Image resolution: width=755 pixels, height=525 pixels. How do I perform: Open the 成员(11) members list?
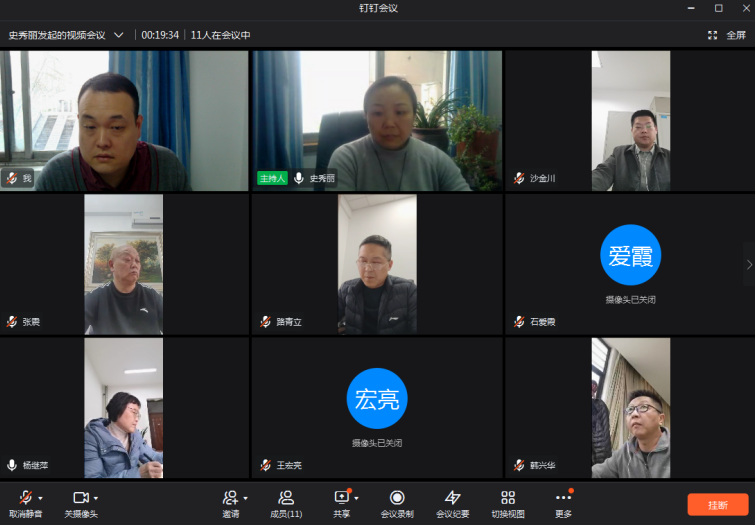286,498
